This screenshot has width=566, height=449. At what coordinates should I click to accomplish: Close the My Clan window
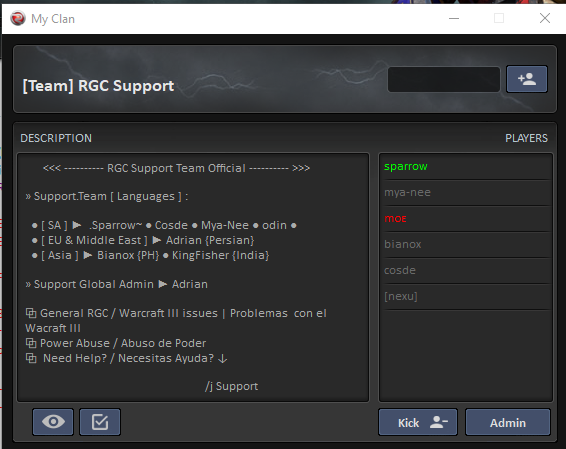(x=545, y=18)
